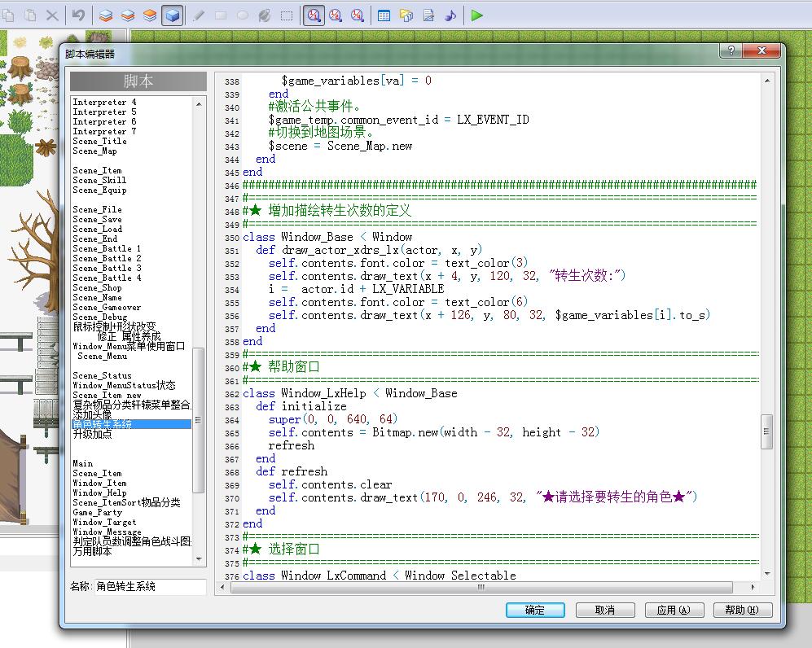Click the 确定 button

535,611
